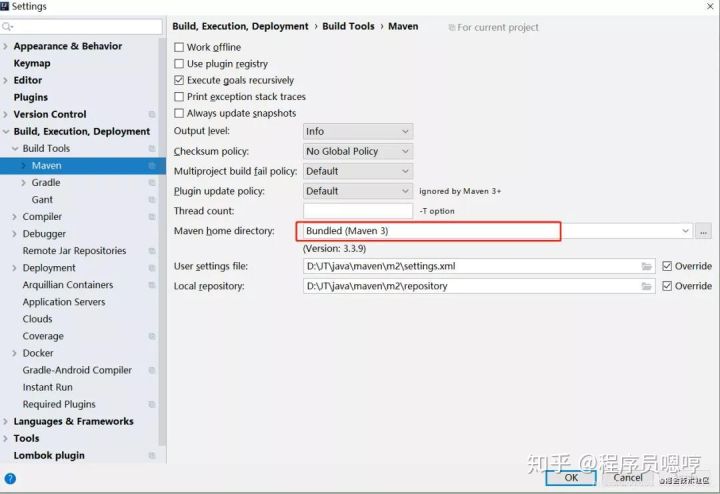
Task: Click project-level icon beside Lombok plugin
Action: tap(152, 455)
